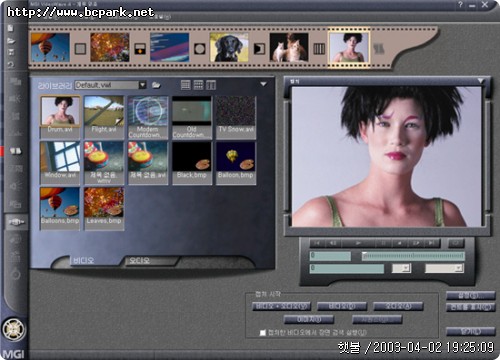The height and width of the screenshot is (360, 500).
Task: Click the 이미지 capture button
Action: [309, 319]
